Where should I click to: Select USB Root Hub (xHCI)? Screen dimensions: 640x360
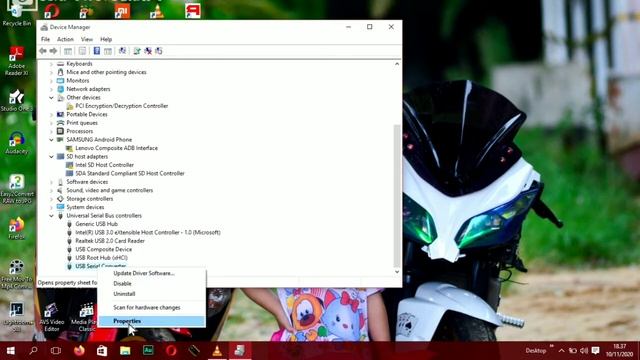pos(101,258)
